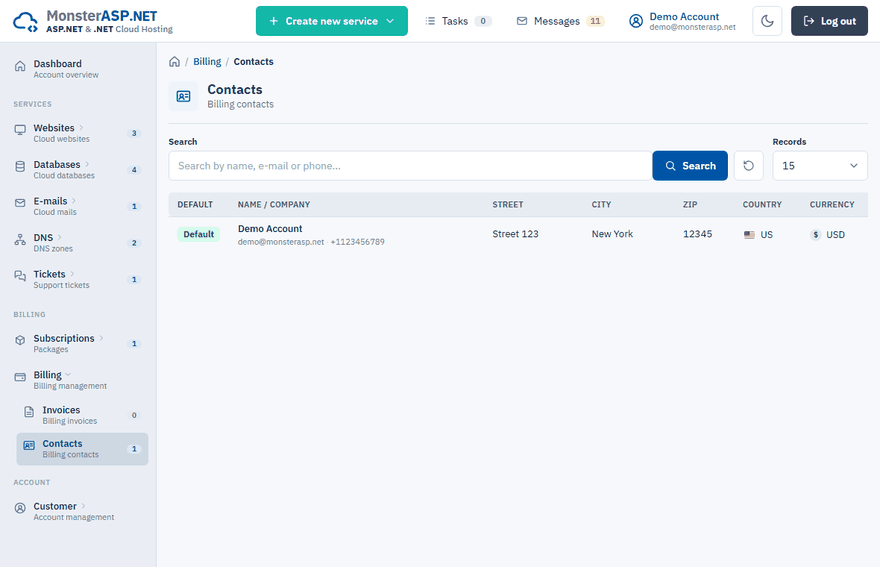Screen dimensions: 880x567
Task: Click the green Default badge
Action: coord(199,234)
